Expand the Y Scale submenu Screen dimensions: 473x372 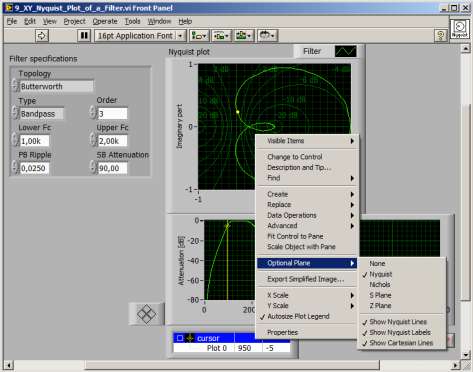[x=307, y=306]
